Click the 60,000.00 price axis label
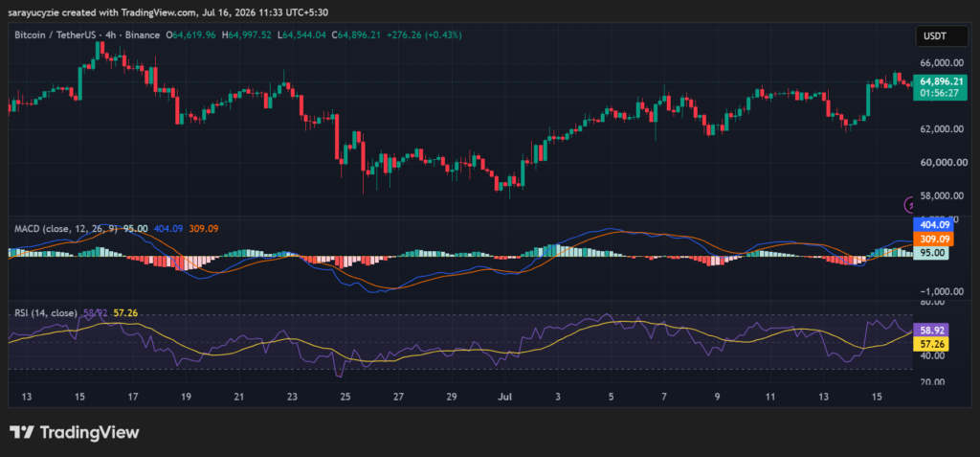This screenshot has height=457, width=980. 942,162
